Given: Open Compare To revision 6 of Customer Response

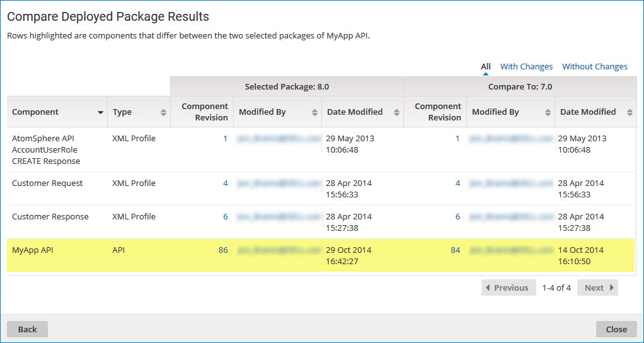Looking at the screenshot, I should 457,216.
